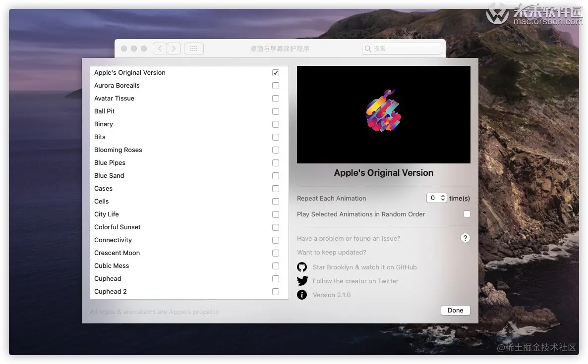Select Blue Pipes in the list
This screenshot has height=364, width=588.
coord(189,163)
